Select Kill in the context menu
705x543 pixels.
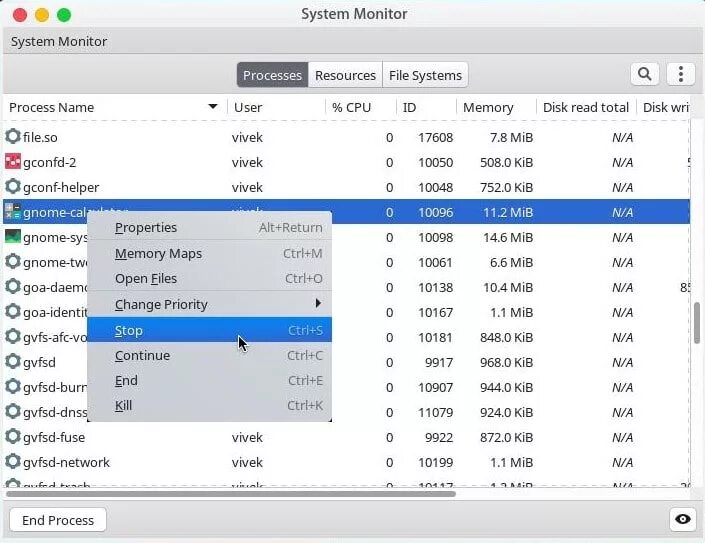[210, 405]
